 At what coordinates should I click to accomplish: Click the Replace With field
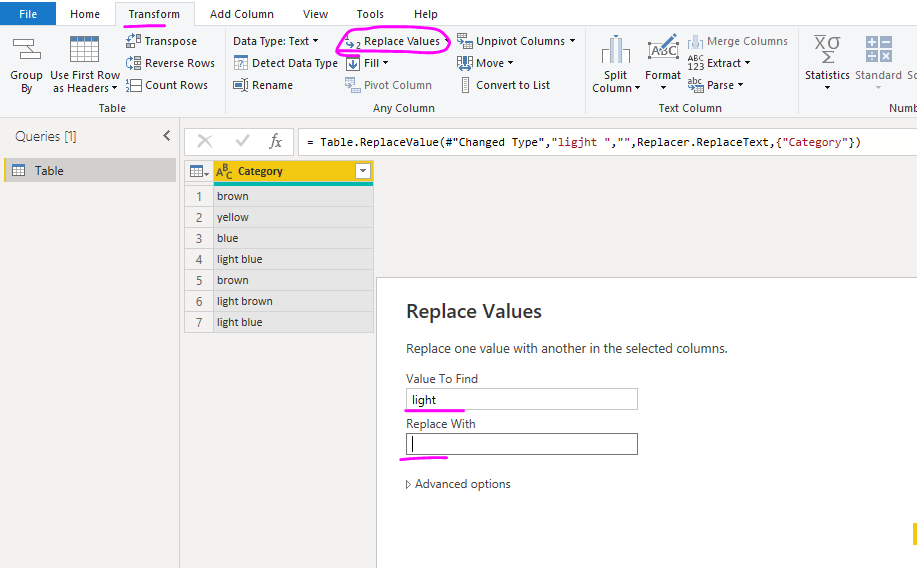click(x=522, y=444)
